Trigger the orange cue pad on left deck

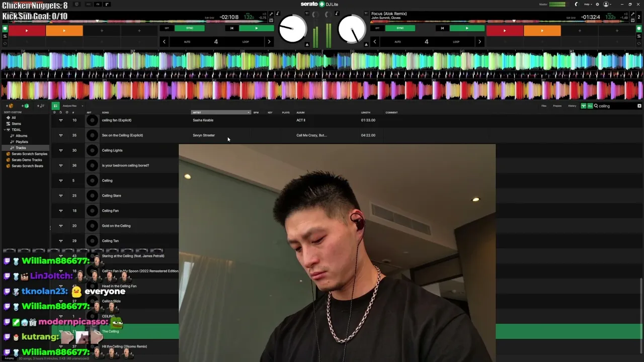pos(64,31)
